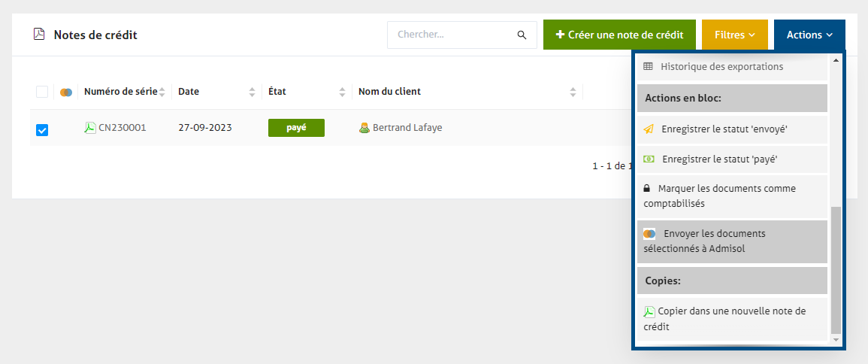
Task: Choose Envoyer les documents sélectionnés à Admisol
Action: pos(732,241)
